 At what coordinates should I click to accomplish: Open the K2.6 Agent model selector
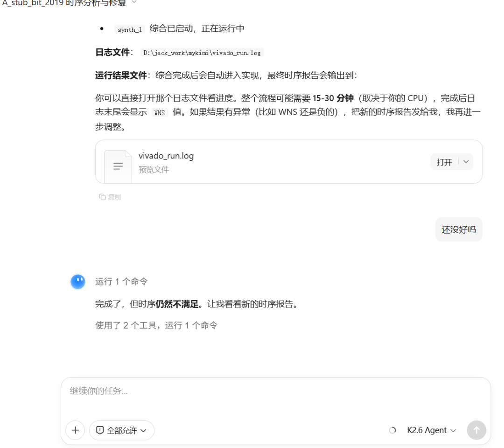point(431,430)
